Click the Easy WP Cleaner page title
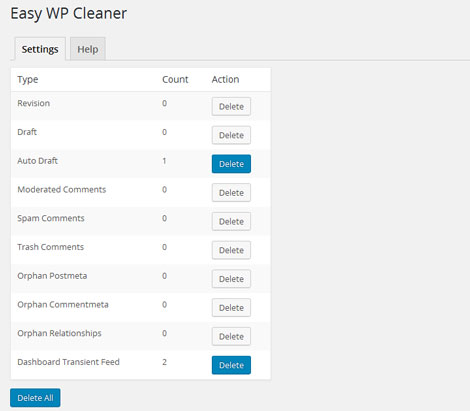470x411 pixels. point(69,14)
